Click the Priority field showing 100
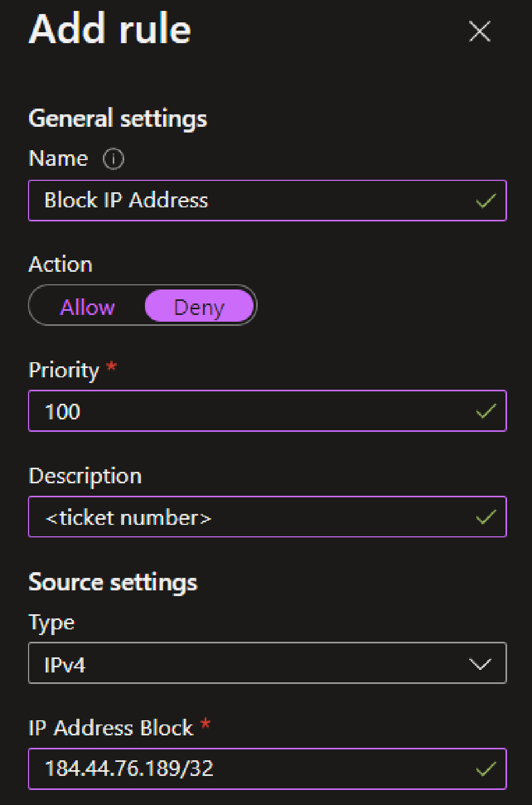The height and width of the screenshot is (805, 532). (267, 411)
